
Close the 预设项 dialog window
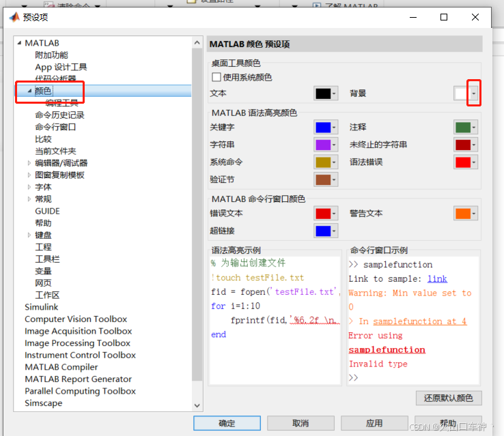(x=475, y=17)
